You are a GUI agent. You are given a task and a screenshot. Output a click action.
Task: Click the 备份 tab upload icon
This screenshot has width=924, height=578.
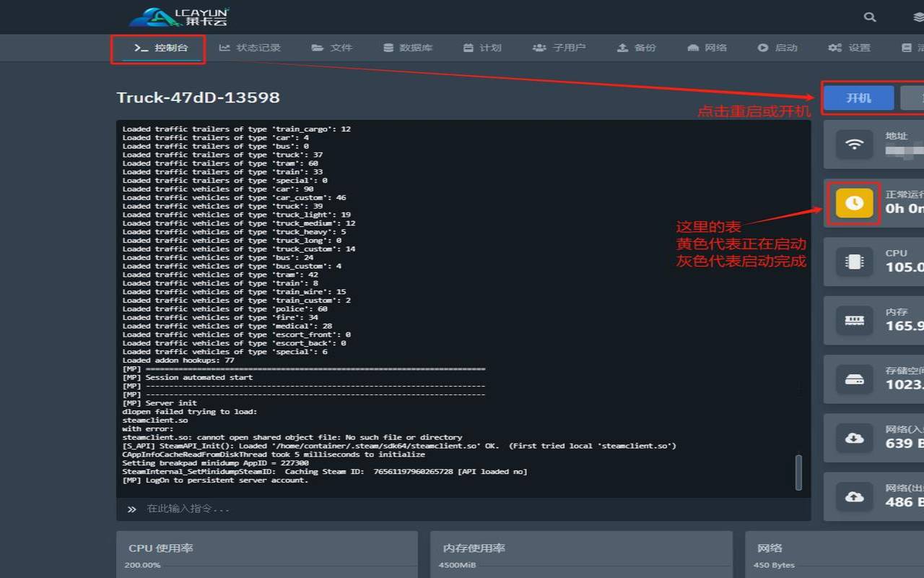point(622,48)
